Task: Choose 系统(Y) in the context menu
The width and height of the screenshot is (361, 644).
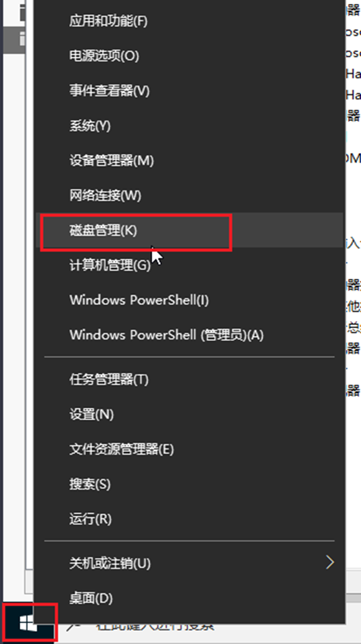Action: point(189,126)
